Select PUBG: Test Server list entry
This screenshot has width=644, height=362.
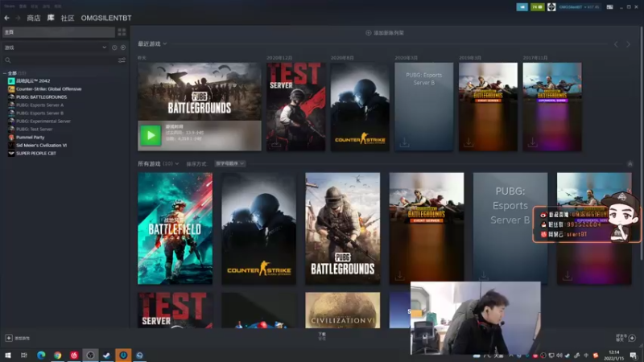pyautogui.click(x=34, y=129)
